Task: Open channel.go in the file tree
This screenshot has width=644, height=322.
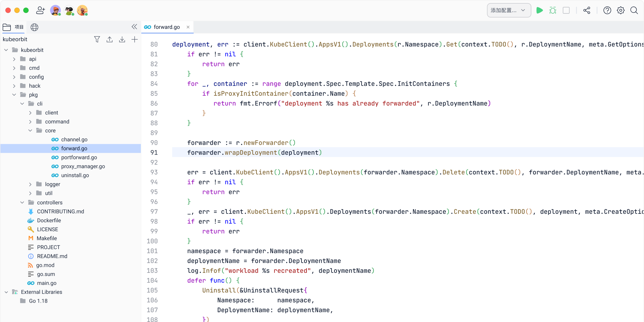Action: (74, 140)
